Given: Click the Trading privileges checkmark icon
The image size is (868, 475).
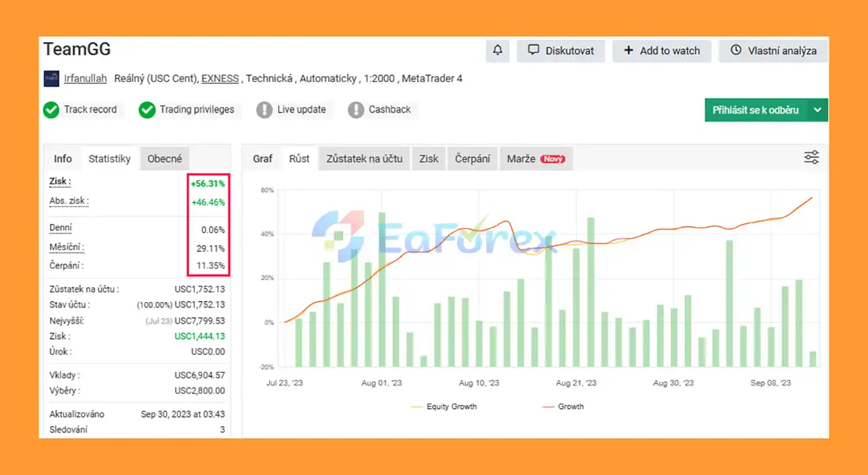Looking at the screenshot, I should [147, 110].
